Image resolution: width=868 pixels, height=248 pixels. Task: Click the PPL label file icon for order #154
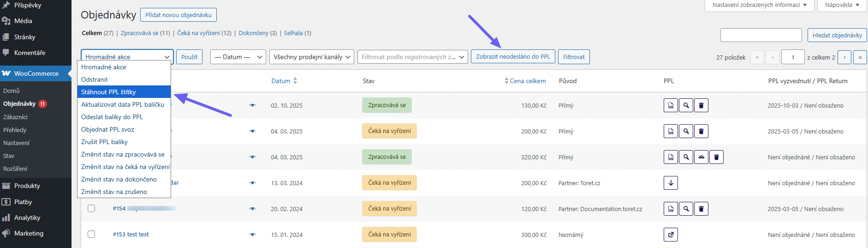[x=671, y=209]
